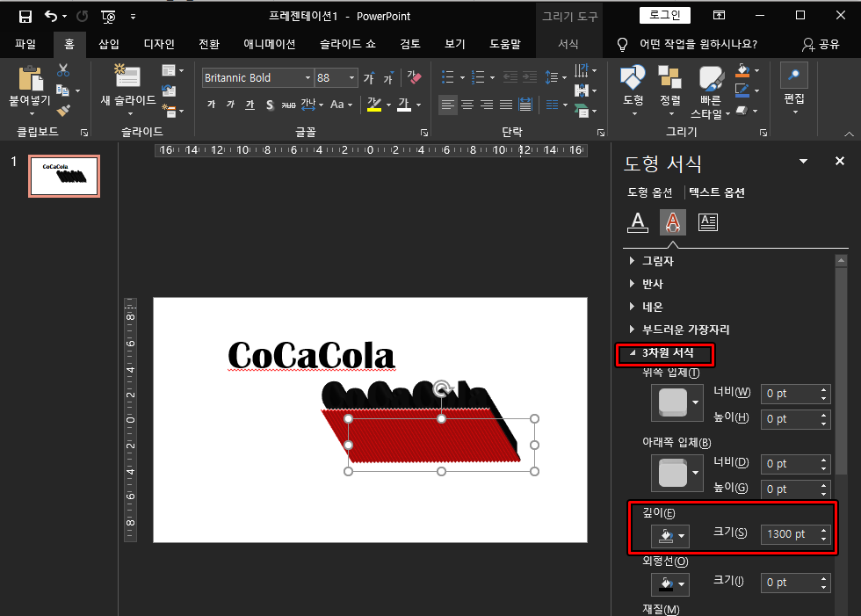The image size is (861, 616).
Task: Toggle underline text formatting
Action: [250, 105]
